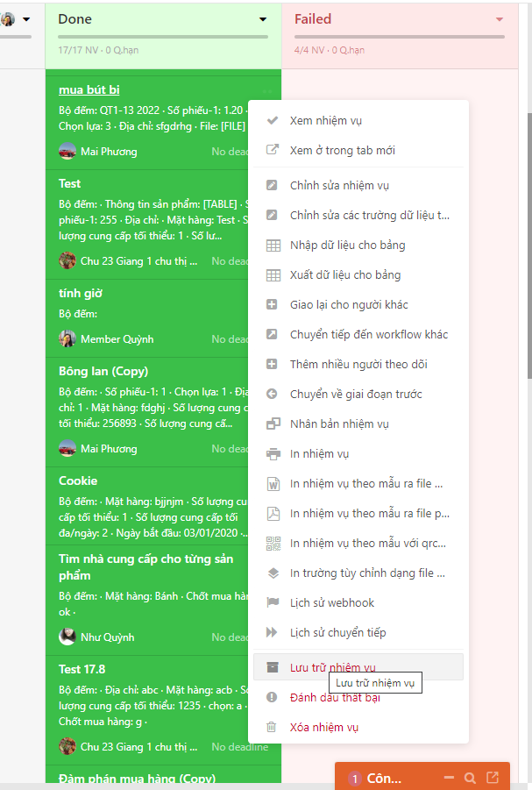Click the table icon for Nhập dữ liệu cho bảng
532x790 pixels.
coord(273,246)
